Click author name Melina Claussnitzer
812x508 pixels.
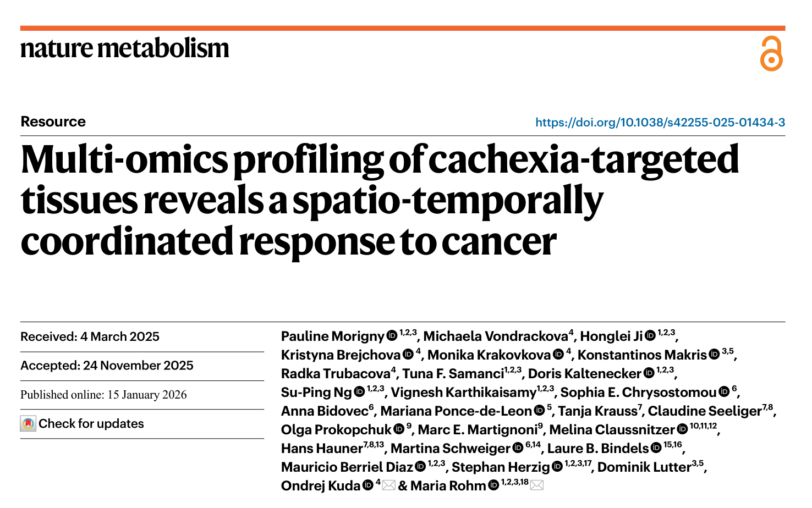[x=612, y=429]
